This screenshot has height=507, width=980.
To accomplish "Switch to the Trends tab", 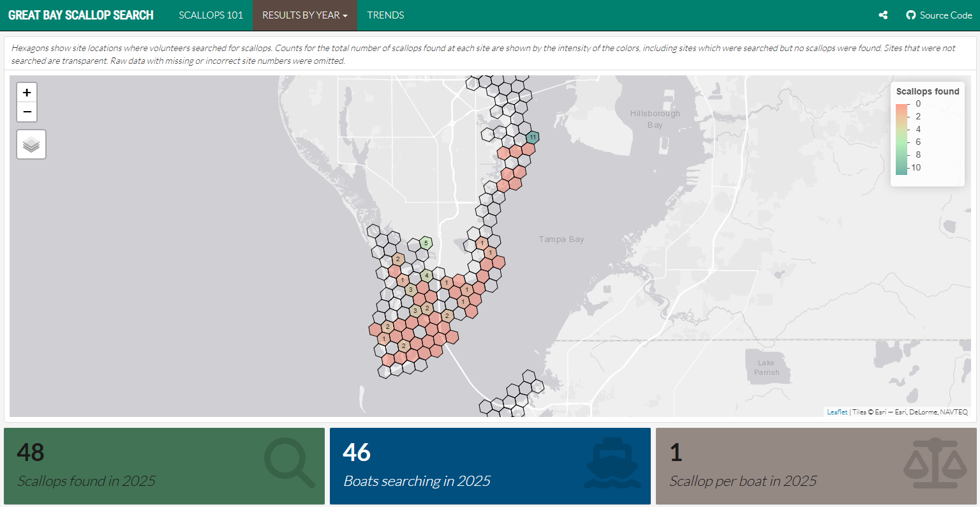I will (385, 15).
